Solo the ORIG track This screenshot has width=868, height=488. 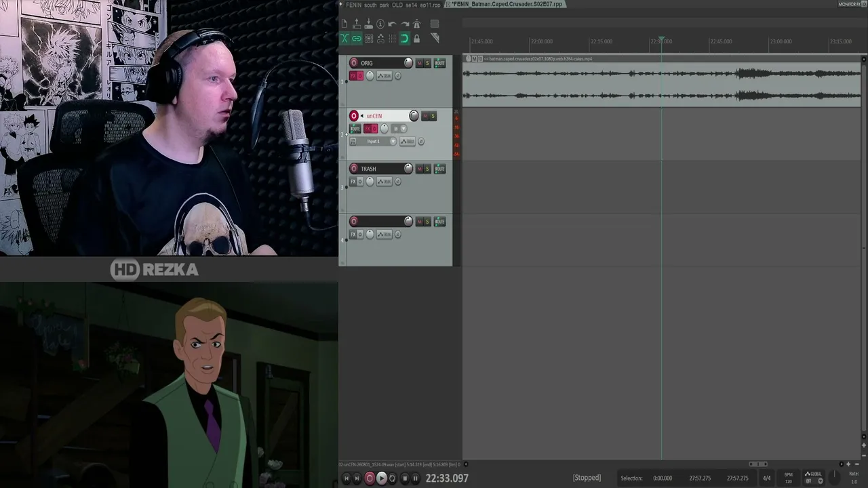click(x=427, y=63)
